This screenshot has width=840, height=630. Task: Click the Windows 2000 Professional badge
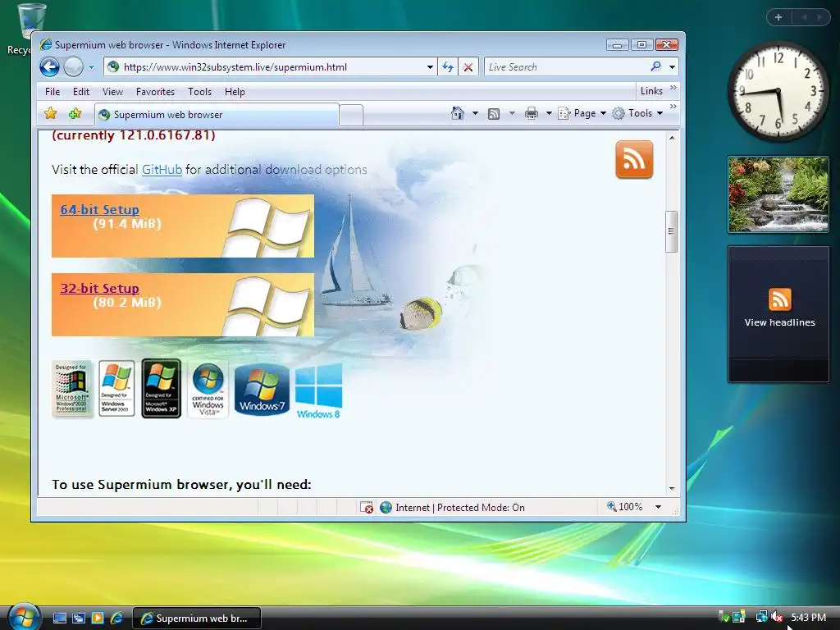tap(71, 388)
